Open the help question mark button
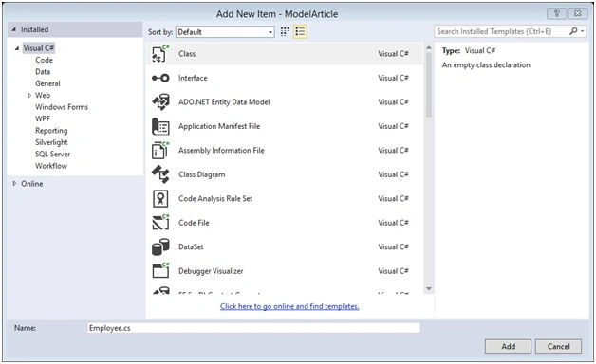 point(556,13)
